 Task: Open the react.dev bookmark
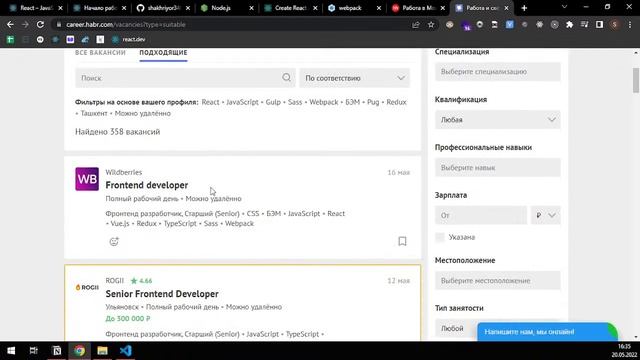click(129, 39)
